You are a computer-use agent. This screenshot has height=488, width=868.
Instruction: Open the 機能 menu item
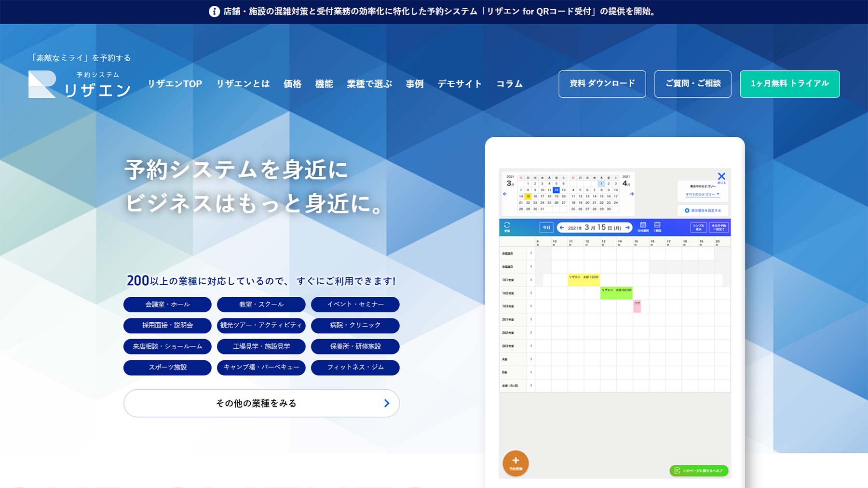pyautogui.click(x=324, y=84)
